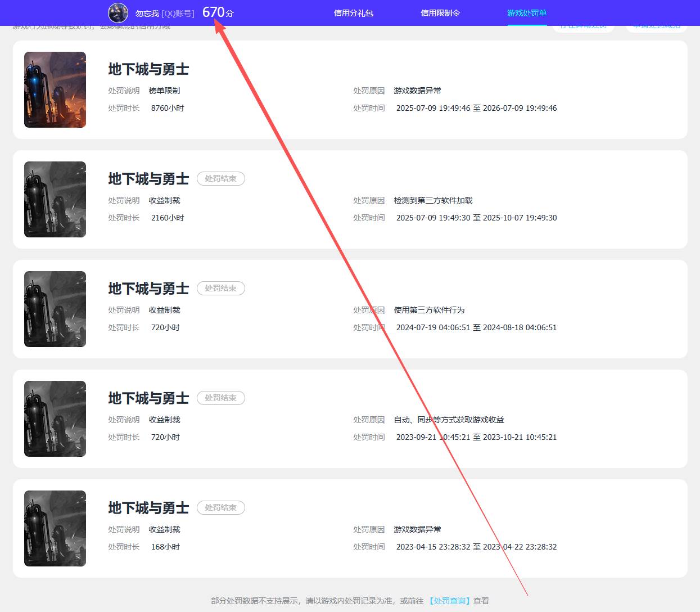
Task: Click the [QQ账号] label beside the username
Action: click(x=178, y=13)
